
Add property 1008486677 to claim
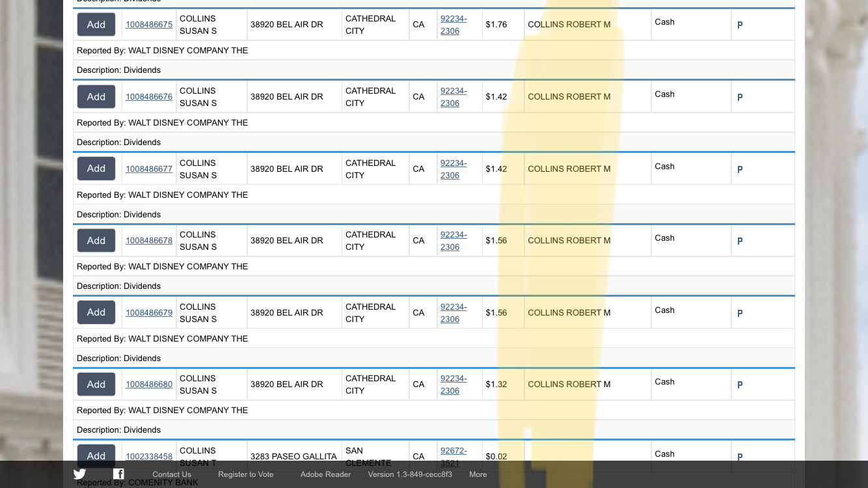coord(96,169)
